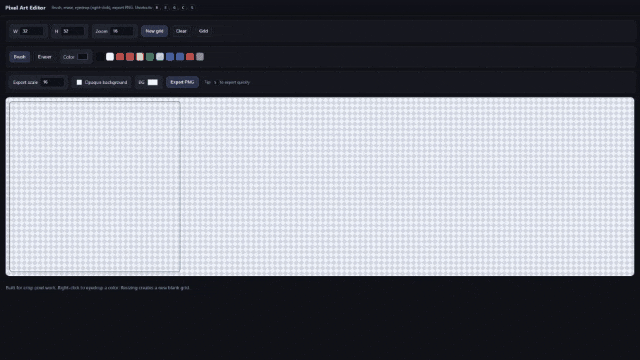Select the dark gray swatch at palette end

tap(200, 57)
